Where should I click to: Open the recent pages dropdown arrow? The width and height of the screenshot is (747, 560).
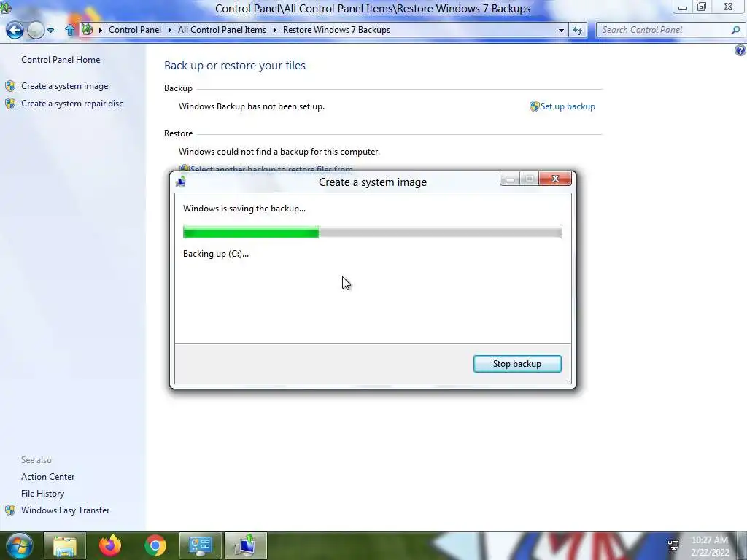pos(50,31)
